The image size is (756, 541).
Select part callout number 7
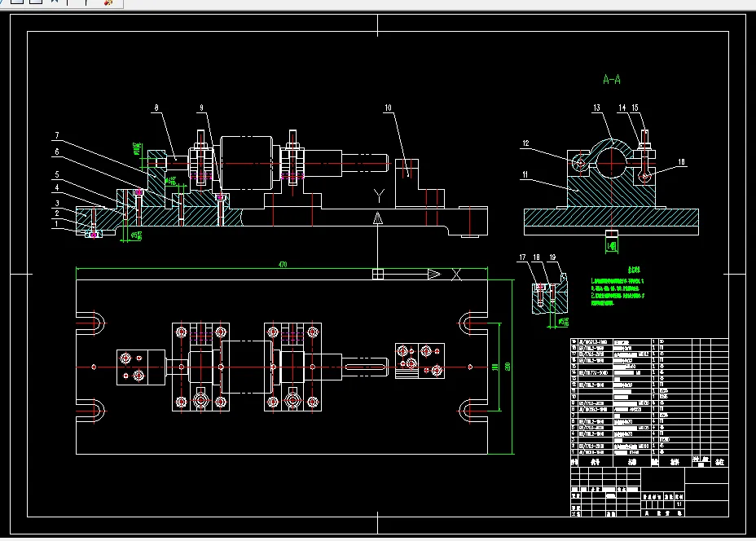click(x=57, y=135)
